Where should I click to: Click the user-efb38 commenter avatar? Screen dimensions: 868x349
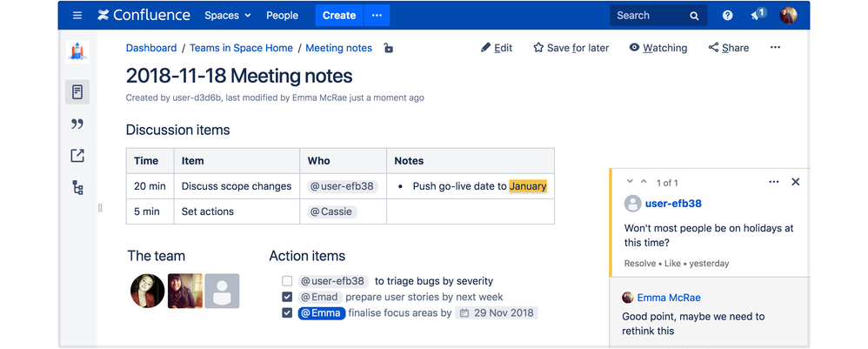632,204
